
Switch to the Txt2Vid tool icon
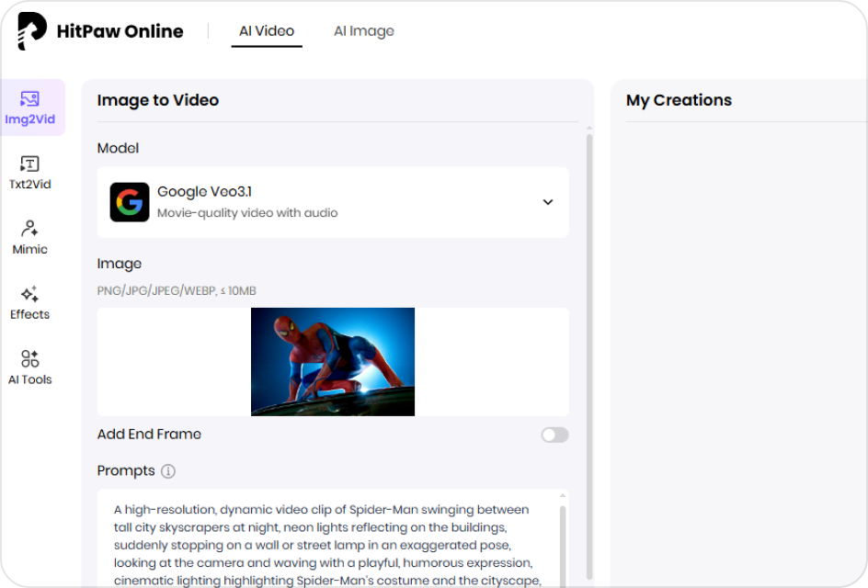click(30, 164)
